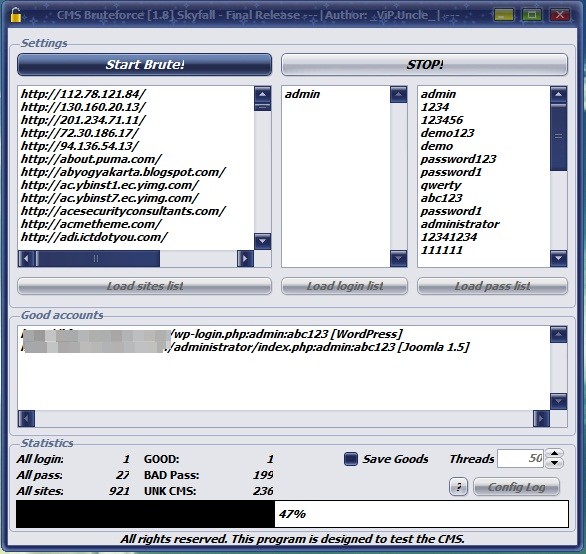
Task: Click Good accounts scroll left arrow
Action: coord(26,419)
